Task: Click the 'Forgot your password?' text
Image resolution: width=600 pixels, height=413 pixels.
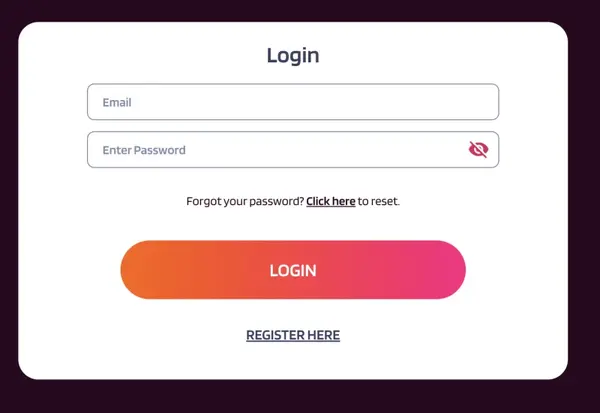Action: [x=245, y=202]
